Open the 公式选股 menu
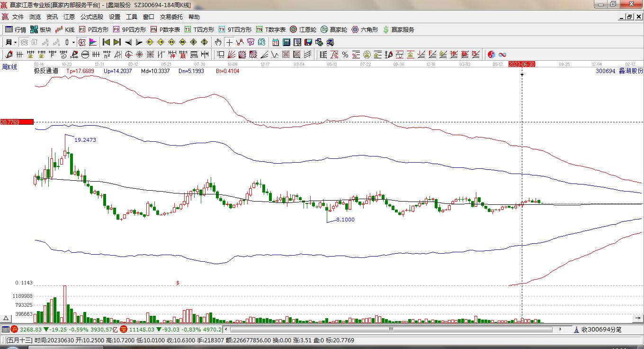 tap(91, 17)
